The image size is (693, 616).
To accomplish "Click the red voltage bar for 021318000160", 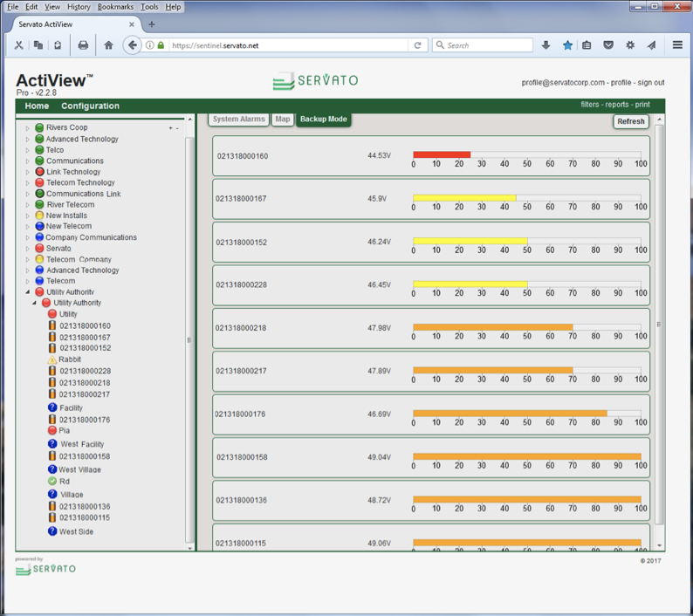I will (x=442, y=154).
